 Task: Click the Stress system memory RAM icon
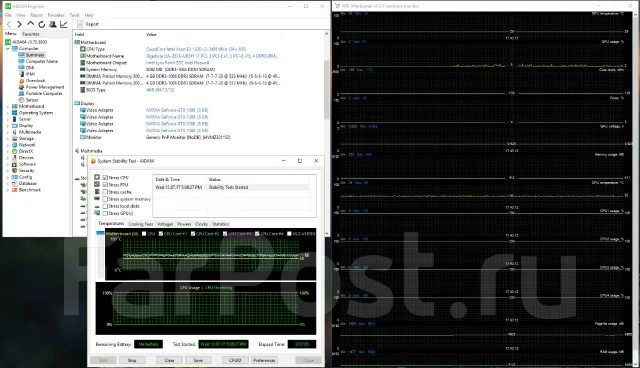tap(97, 199)
